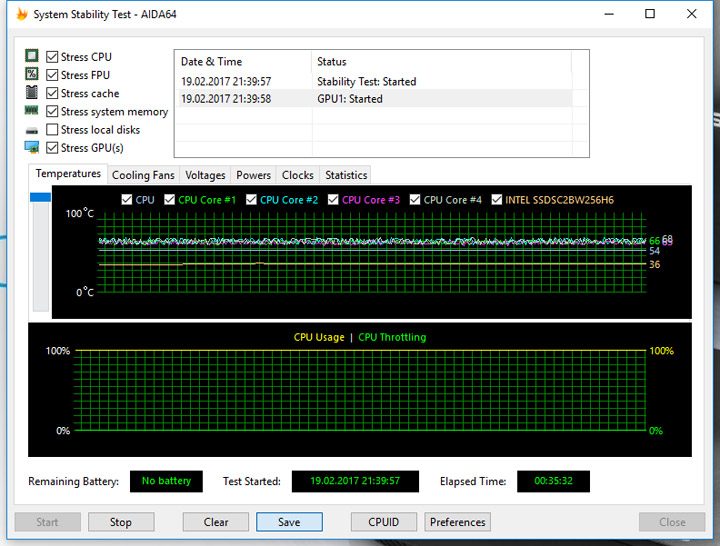The height and width of the screenshot is (546, 720).
Task: Click the RAM module icon beside system memory
Action: (x=32, y=110)
